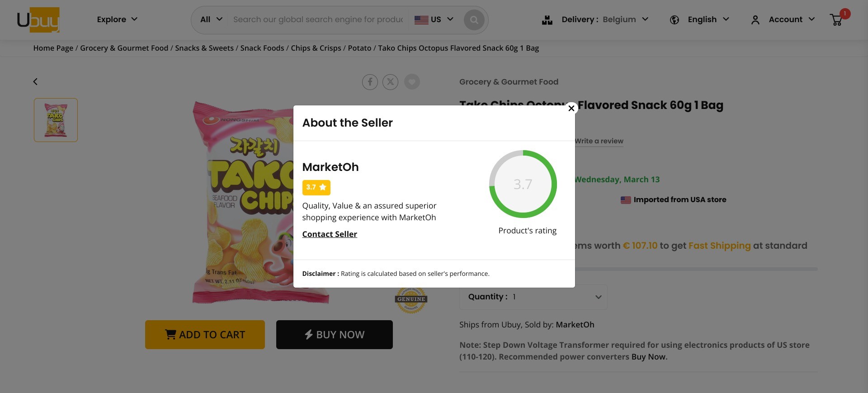Open the All categories dropdown
868x393 pixels.
pyautogui.click(x=211, y=19)
